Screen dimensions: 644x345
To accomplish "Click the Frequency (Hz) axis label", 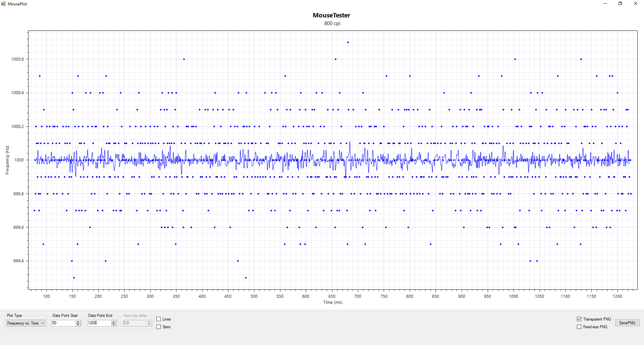I will point(7,160).
